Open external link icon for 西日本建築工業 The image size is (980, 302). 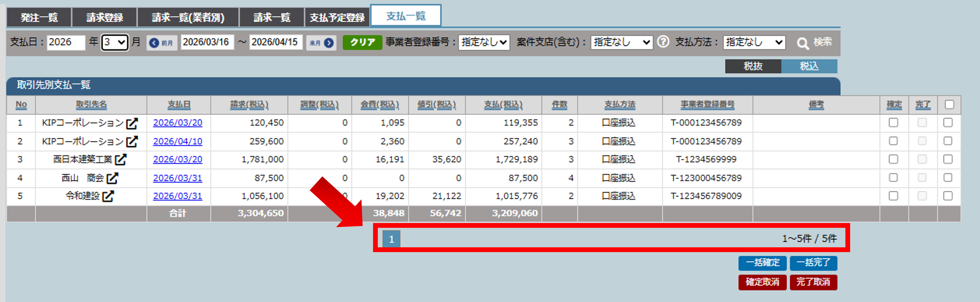(x=121, y=160)
